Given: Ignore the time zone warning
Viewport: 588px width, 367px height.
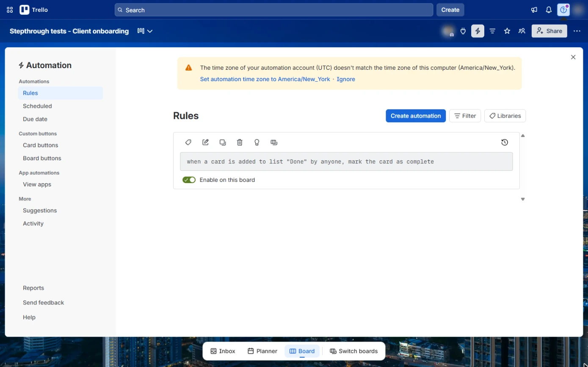Looking at the screenshot, I should (x=346, y=79).
